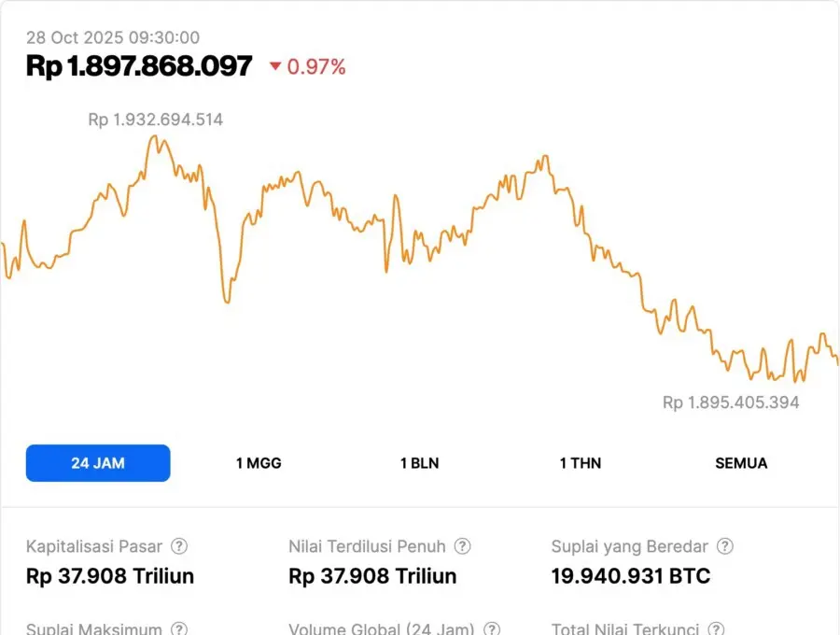Show info for Suplai Maksimum
The width and height of the screenshot is (840, 635).
(179, 629)
